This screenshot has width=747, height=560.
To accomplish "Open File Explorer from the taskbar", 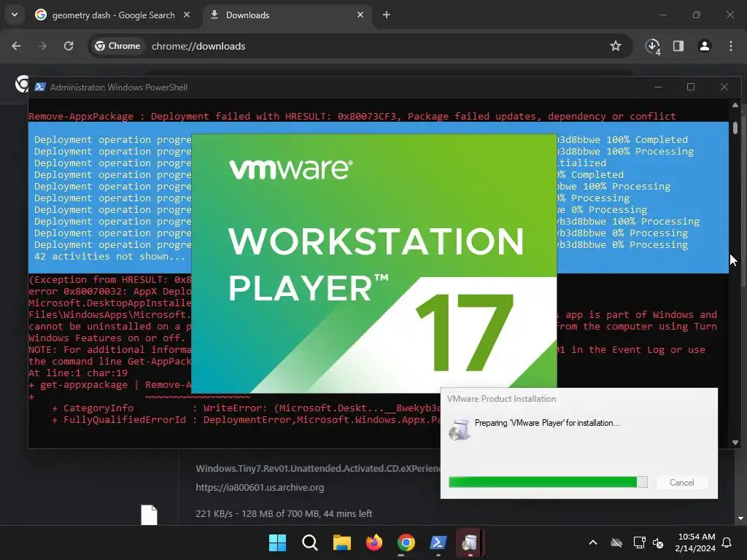I will [341, 542].
